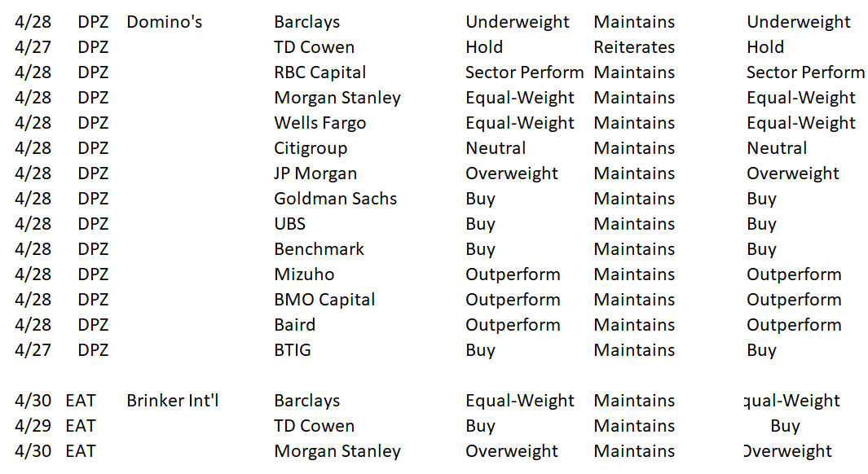The height and width of the screenshot is (474, 868).
Task: Select the Baird firm cell
Action: [294, 325]
